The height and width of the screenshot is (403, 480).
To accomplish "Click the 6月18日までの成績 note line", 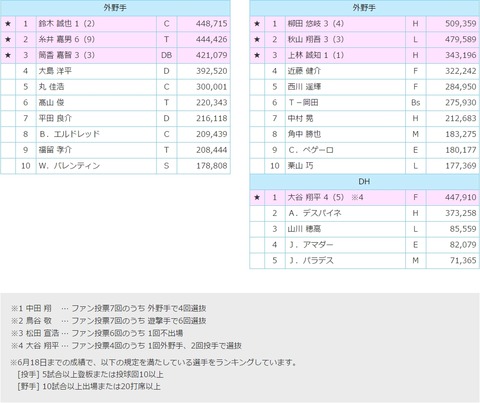I will tap(154, 362).
